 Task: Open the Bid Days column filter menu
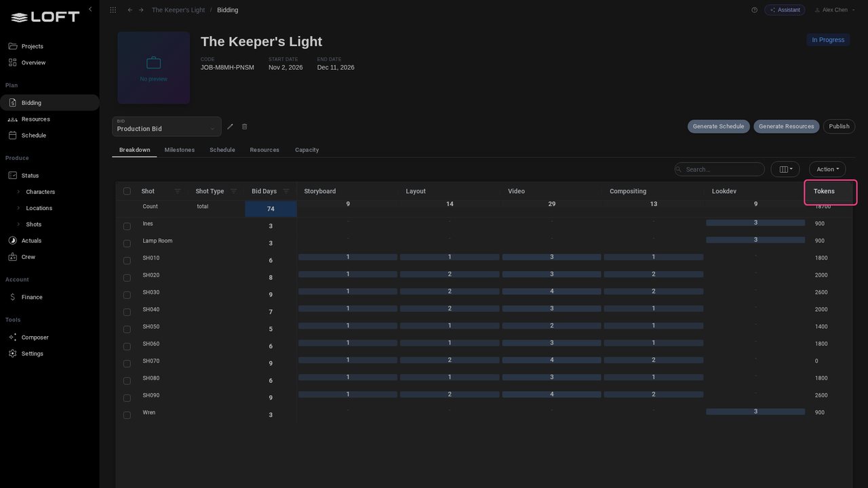coord(286,191)
